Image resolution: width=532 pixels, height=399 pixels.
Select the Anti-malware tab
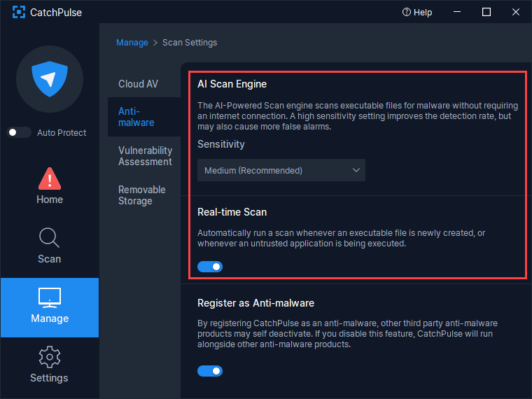click(136, 117)
